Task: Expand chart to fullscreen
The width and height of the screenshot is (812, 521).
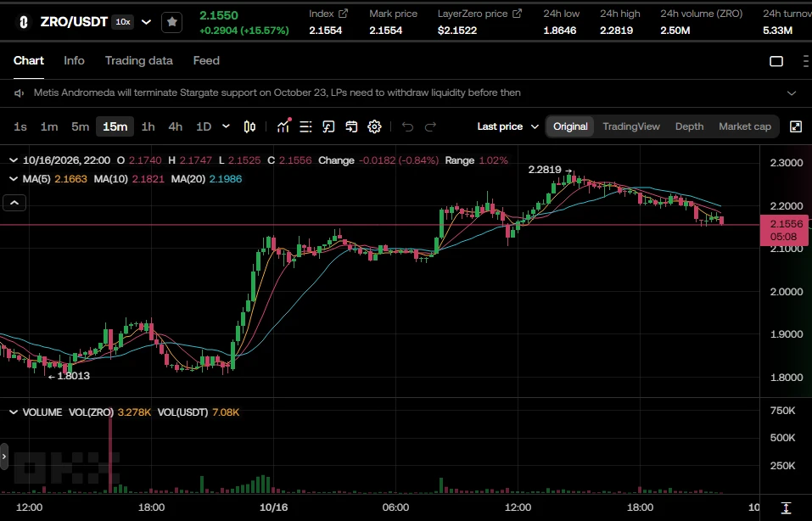Action: click(796, 126)
